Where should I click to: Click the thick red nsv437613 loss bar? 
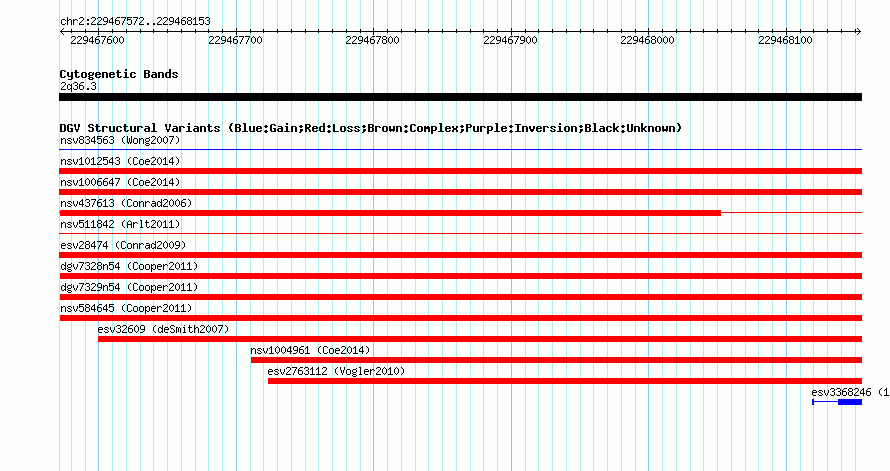pos(390,213)
